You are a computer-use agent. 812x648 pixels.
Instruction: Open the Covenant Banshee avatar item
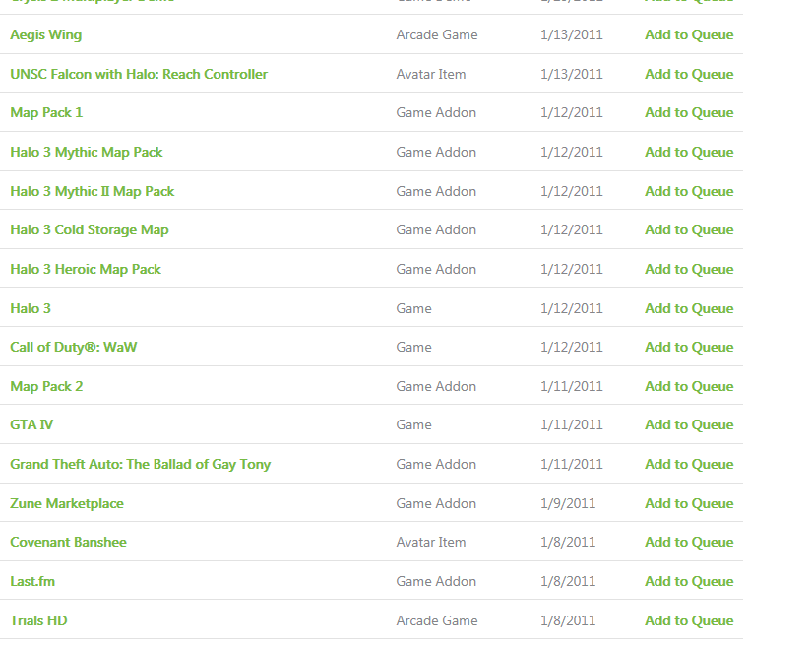(x=68, y=542)
